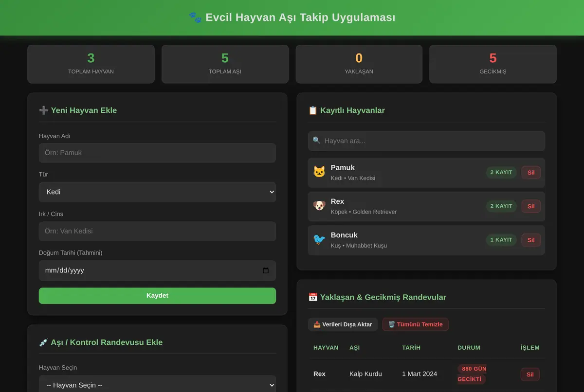The image size is (584, 392).
Task: Click the Kalp Kurdu vaccine cell
Action: point(365,374)
